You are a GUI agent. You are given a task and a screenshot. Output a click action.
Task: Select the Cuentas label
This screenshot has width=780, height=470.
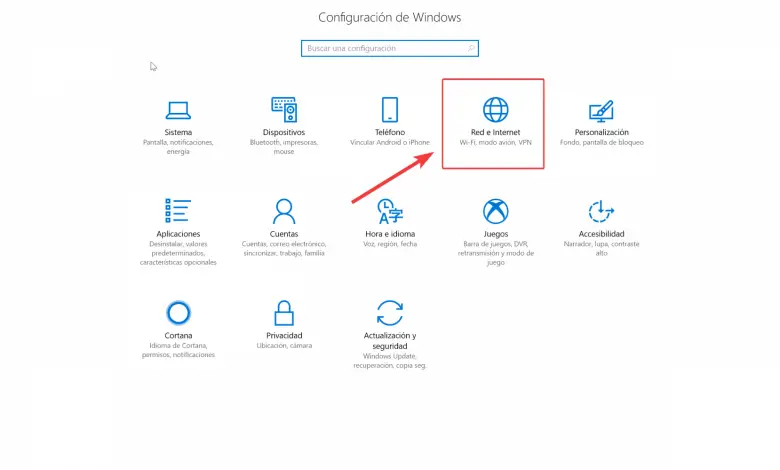tap(284, 234)
